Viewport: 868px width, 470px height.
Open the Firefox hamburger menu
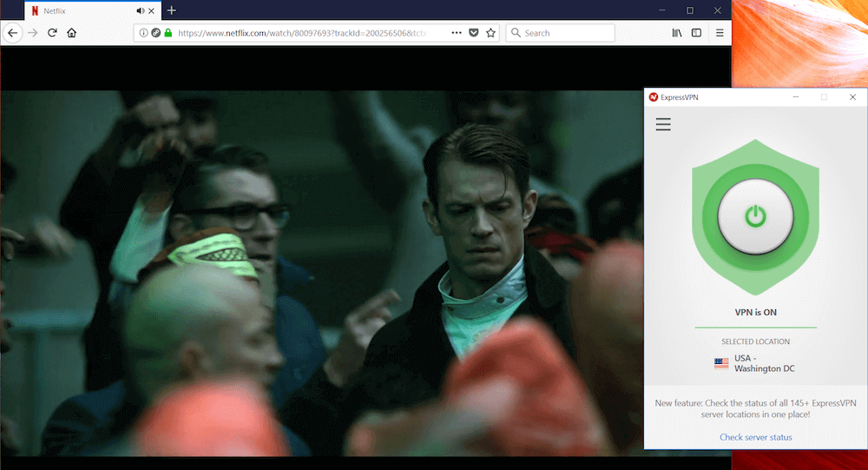point(720,33)
